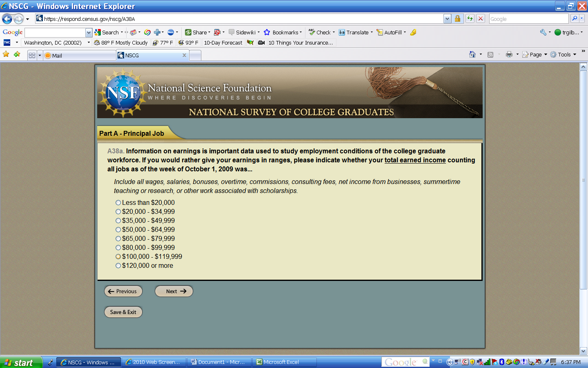The width and height of the screenshot is (588, 368).
Task: Click the browser Back arrow button
Action: (x=7, y=19)
